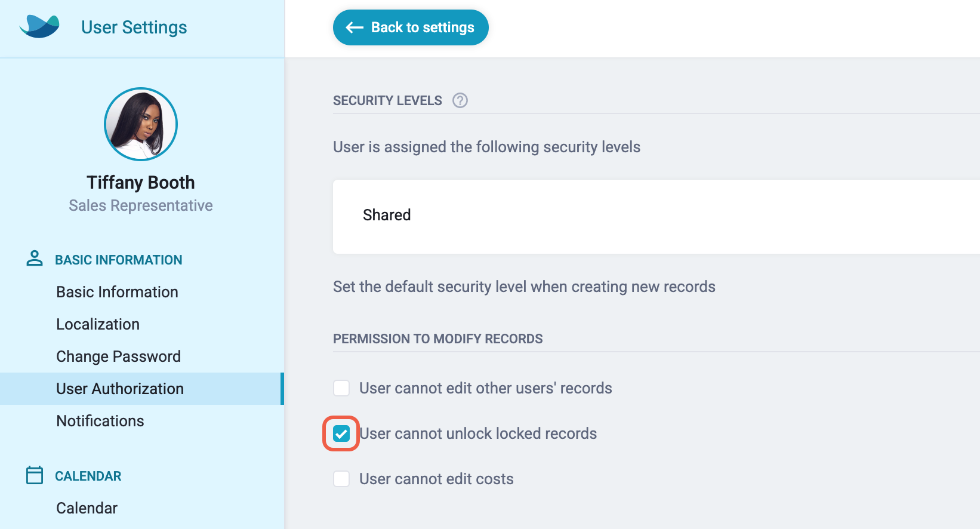
Task: Click the Back to settings button
Action: click(411, 27)
